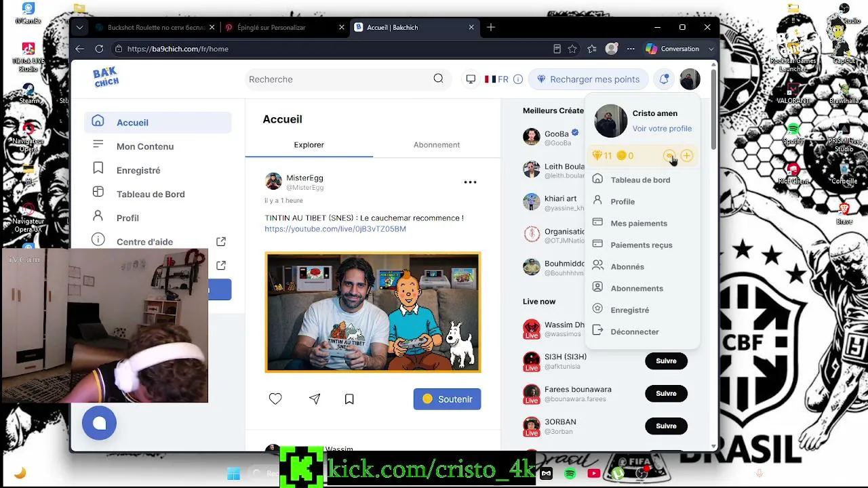868x488 pixels.
Task: Open the FR language selector
Action: pos(496,79)
